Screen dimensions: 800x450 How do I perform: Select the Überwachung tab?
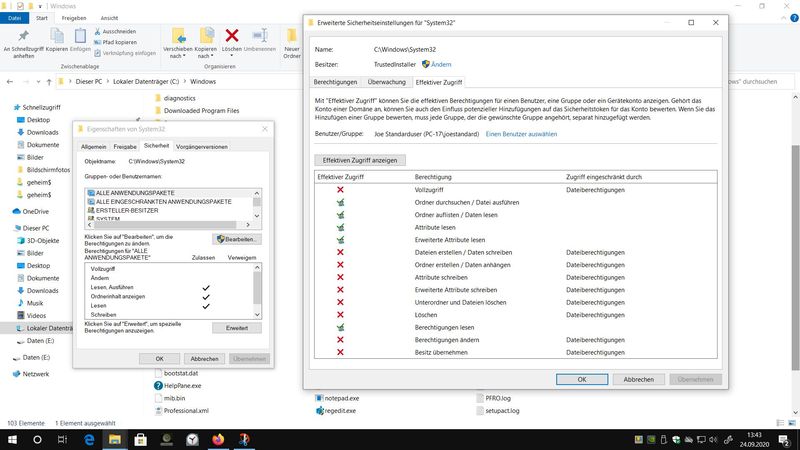pos(387,82)
